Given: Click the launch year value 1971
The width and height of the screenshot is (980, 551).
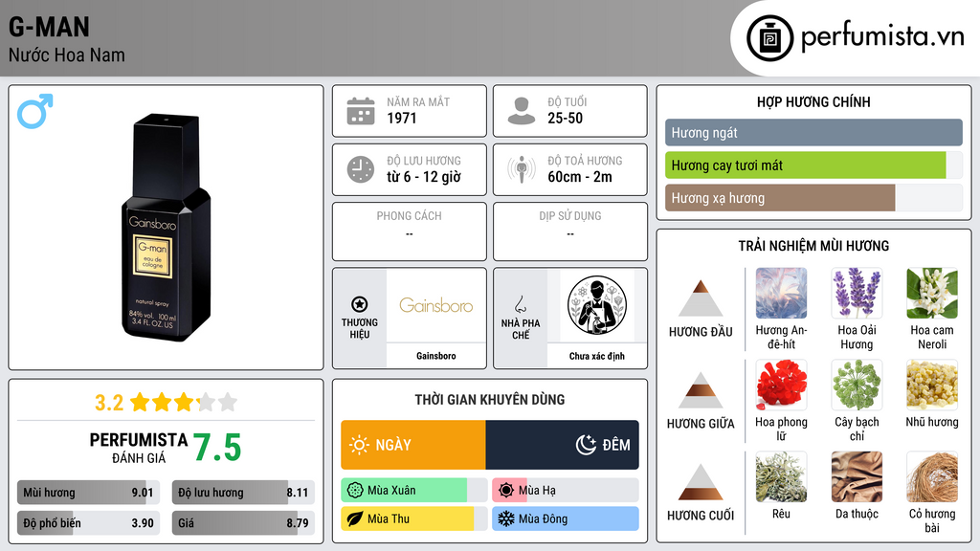Looking at the screenshot, I should click(402, 118).
